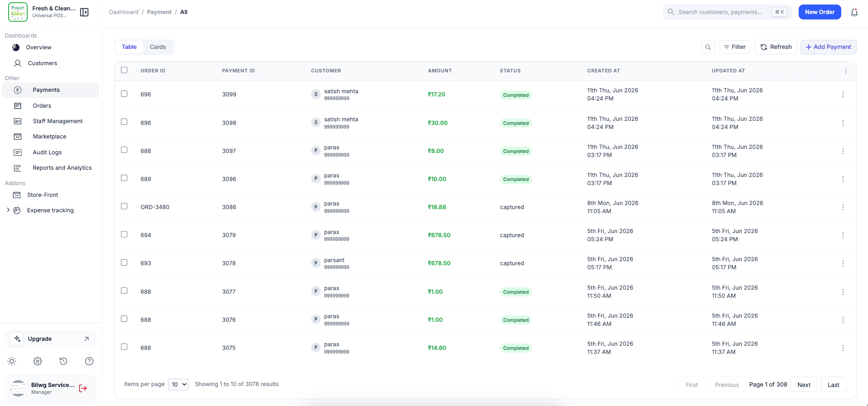The height and width of the screenshot is (406, 868).
Task: Click Marketplace store icon
Action: tap(18, 137)
